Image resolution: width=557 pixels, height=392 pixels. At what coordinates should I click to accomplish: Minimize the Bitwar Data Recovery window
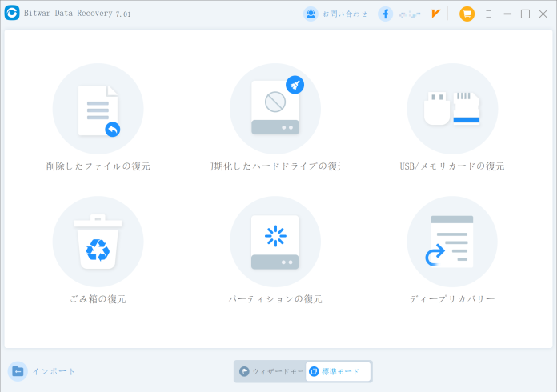[x=508, y=14]
